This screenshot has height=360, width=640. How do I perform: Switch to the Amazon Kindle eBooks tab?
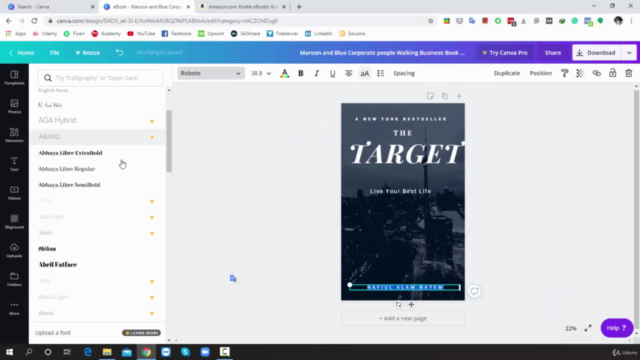(242, 7)
